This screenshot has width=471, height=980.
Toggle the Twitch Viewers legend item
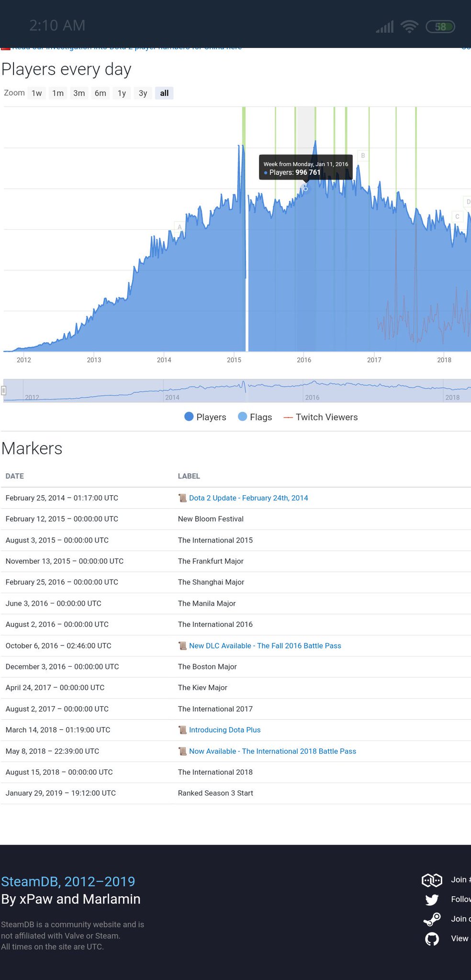[321, 417]
